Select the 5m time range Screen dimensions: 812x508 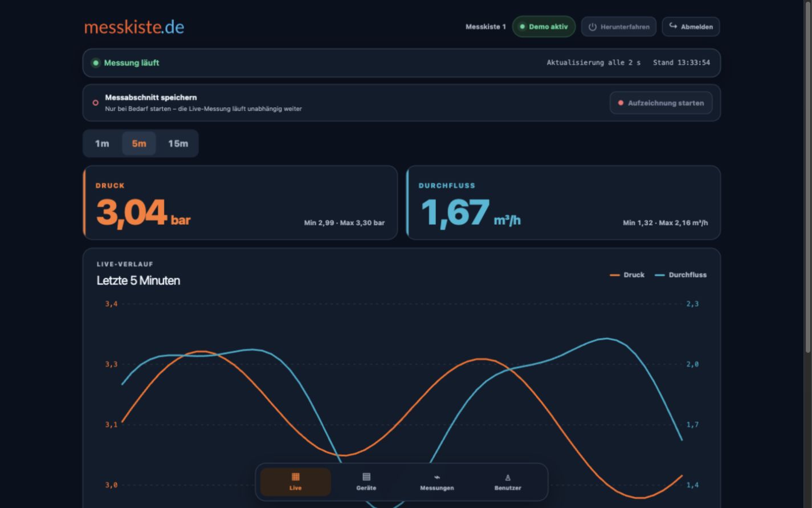(x=139, y=144)
